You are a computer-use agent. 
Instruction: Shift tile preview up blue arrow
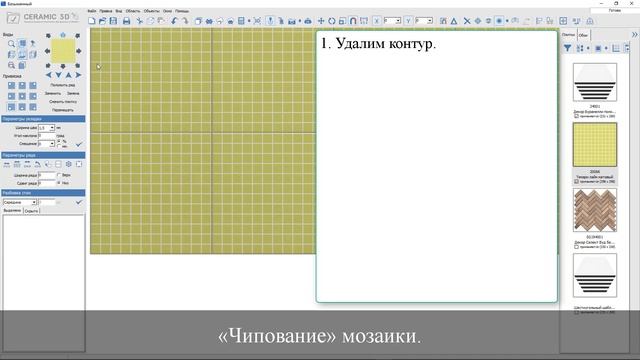tap(69, 75)
